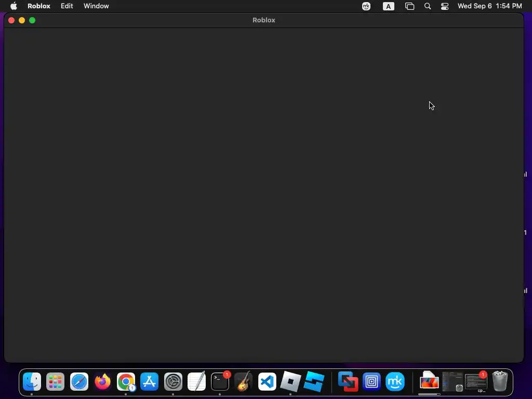Open TextEdit from the Dock
This screenshot has width=532, height=399.
pos(196,381)
